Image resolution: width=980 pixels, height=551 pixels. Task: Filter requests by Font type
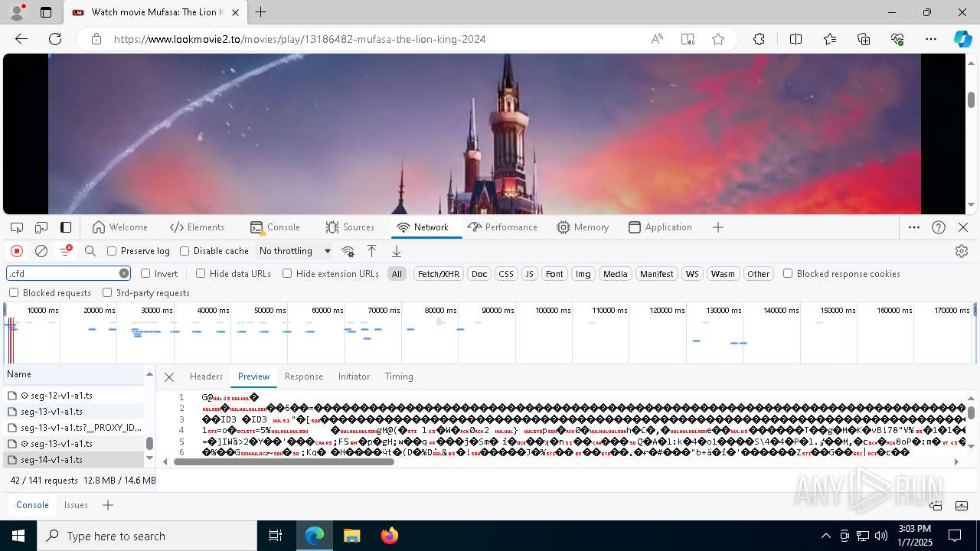coord(554,273)
